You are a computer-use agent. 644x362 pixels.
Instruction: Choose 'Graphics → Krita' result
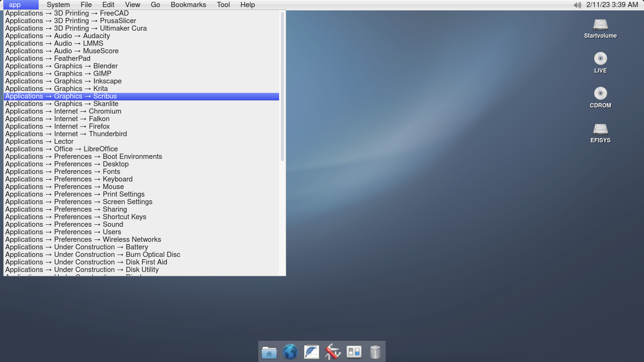pyautogui.click(x=141, y=89)
